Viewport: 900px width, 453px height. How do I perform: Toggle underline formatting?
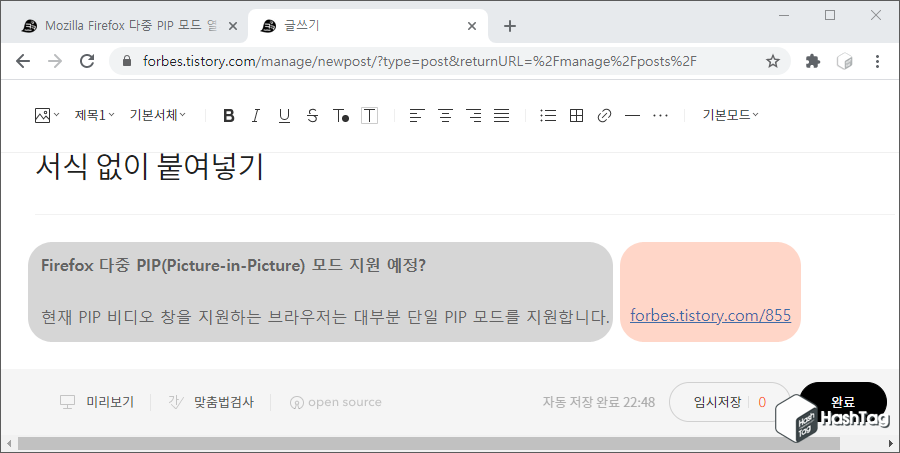point(284,116)
